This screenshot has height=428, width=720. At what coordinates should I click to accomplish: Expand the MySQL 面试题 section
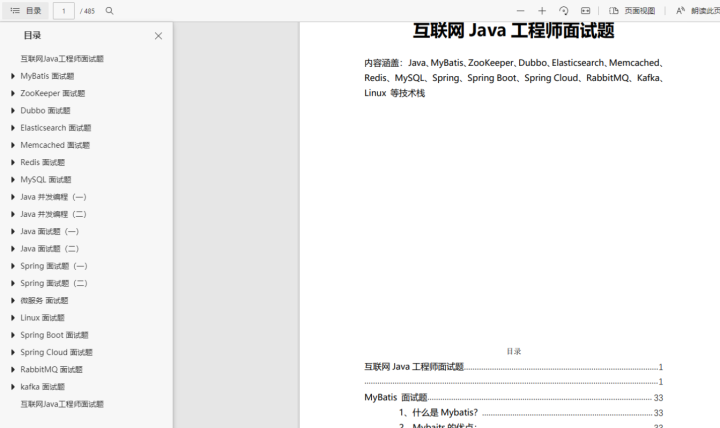tap(13, 180)
